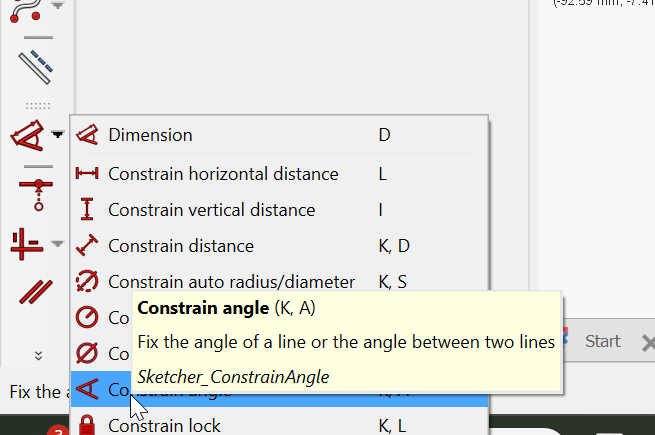Click the Dimension tool in the toolbar
This screenshot has height=435, width=655.
[x=27, y=136]
